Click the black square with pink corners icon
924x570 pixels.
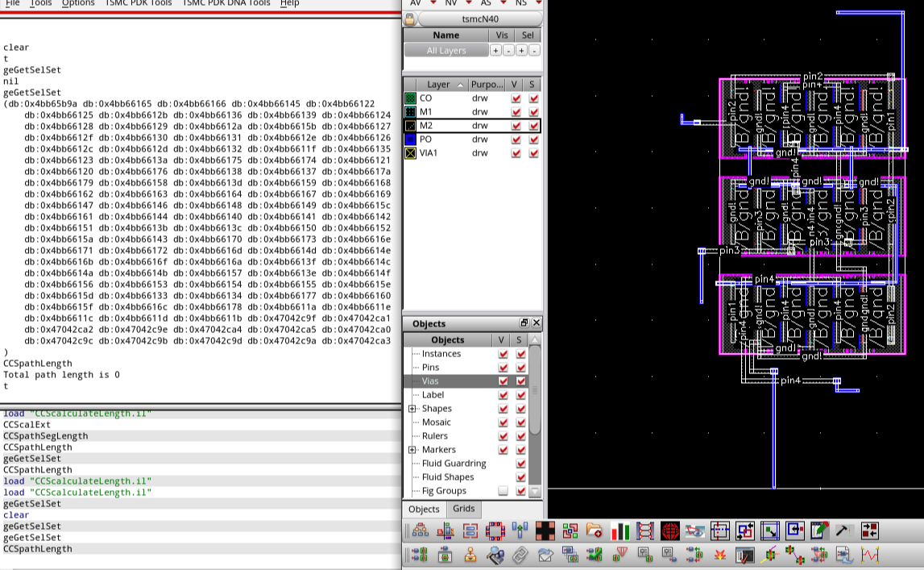pos(545,531)
